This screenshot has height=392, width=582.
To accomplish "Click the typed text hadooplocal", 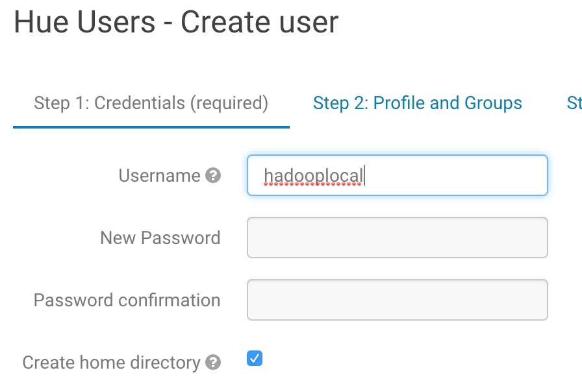I will tap(313, 175).
